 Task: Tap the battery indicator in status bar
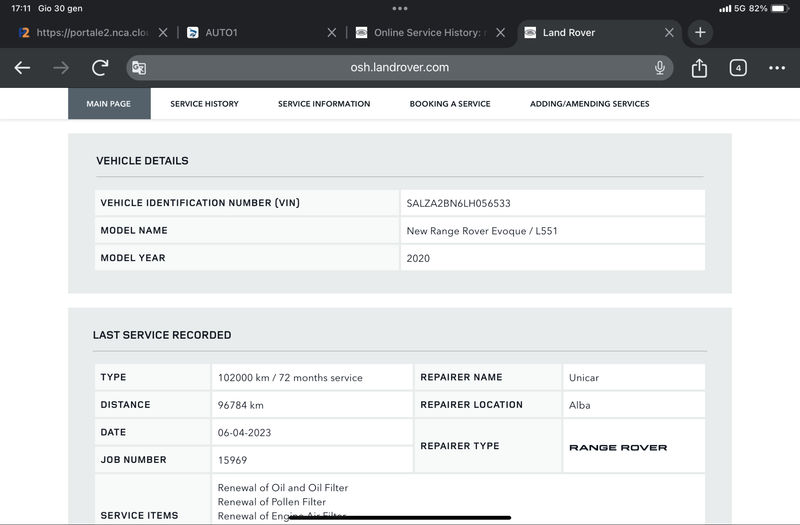(x=780, y=8)
